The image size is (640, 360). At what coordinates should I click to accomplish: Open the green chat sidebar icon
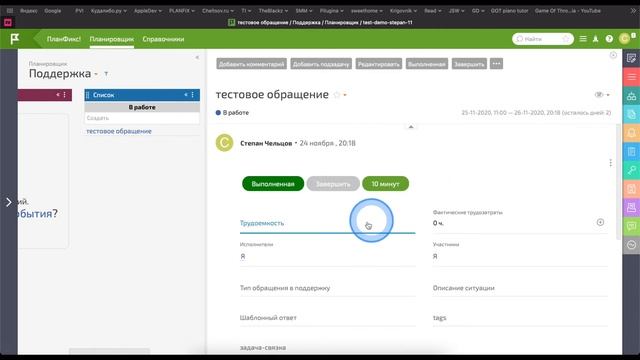coord(631,226)
